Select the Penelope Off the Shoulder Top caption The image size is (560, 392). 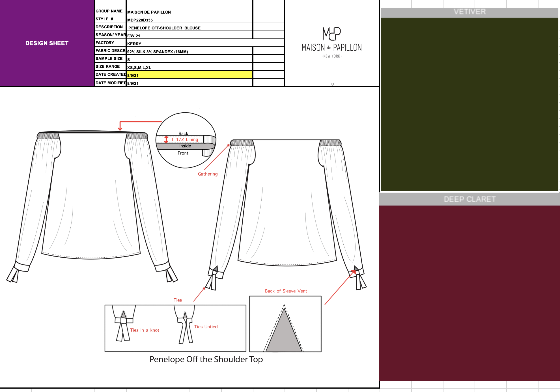pos(206,359)
